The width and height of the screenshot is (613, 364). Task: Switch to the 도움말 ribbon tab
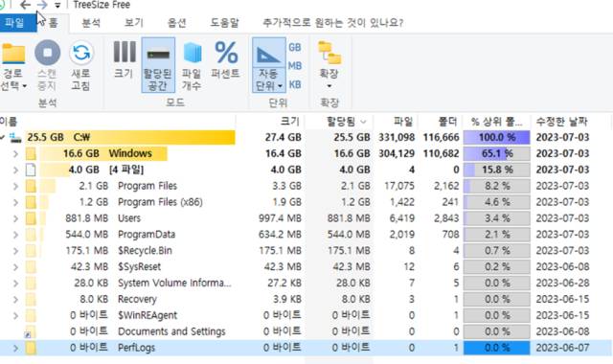(x=224, y=23)
